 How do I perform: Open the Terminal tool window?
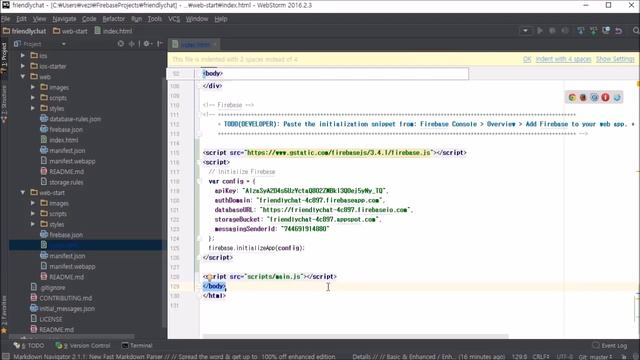pyautogui.click(x=137, y=345)
